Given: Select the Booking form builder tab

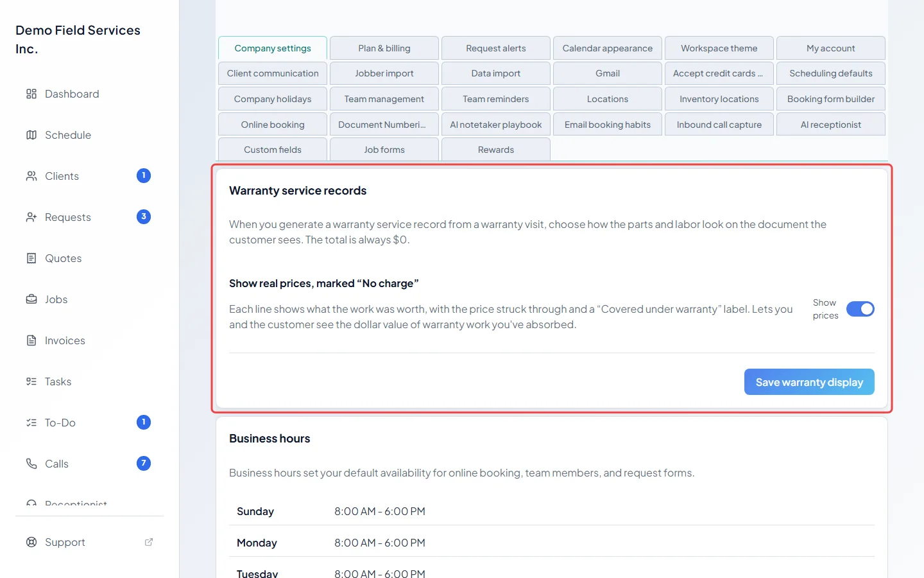Looking at the screenshot, I should [831, 99].
